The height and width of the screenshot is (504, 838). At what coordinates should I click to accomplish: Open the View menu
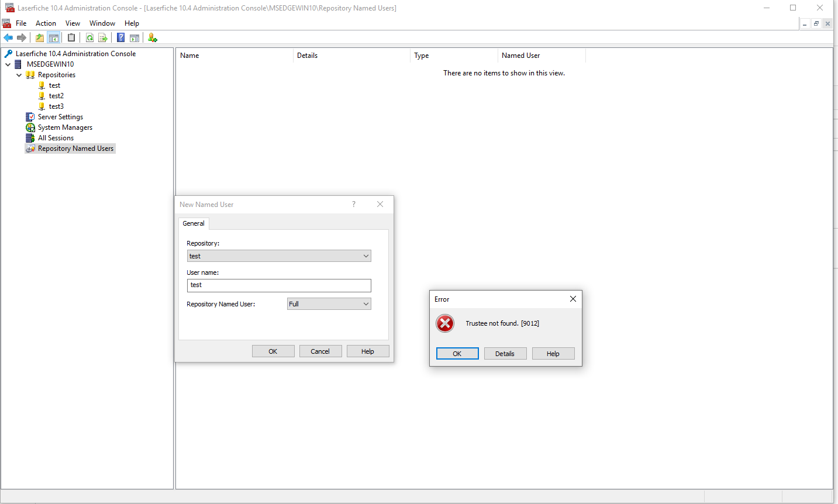tap(73, 23)
